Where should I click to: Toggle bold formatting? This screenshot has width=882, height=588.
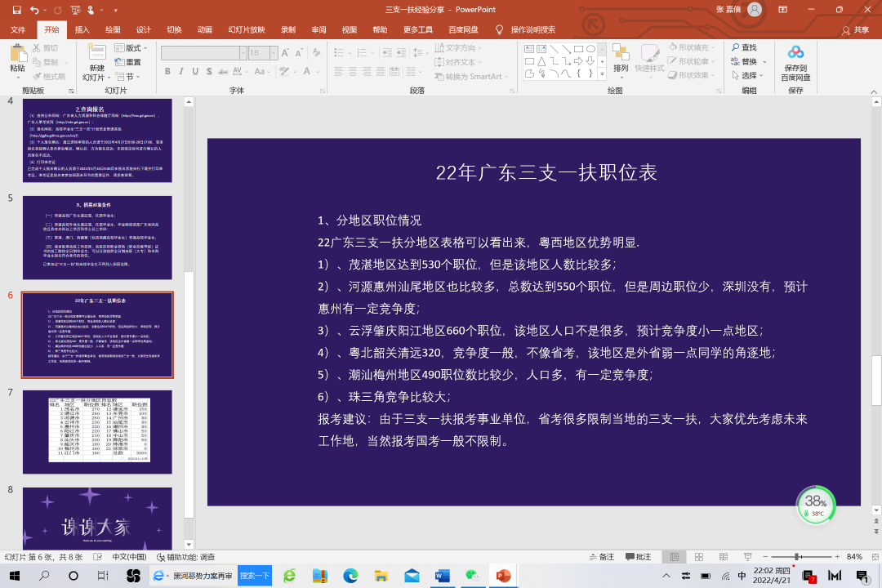(x=168, y=71)
